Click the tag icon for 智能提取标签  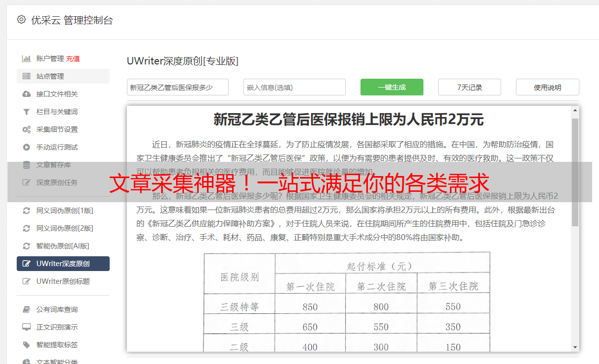pos(27,345)
